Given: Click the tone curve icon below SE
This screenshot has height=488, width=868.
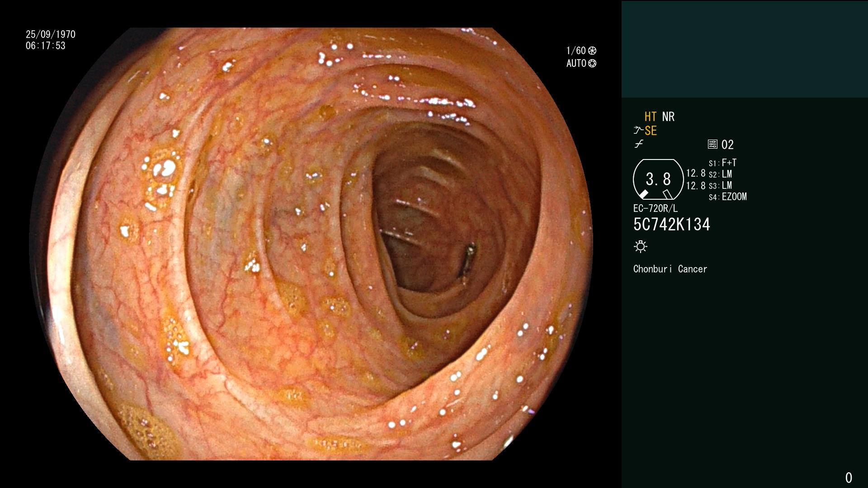Looking at the screenshot, I should click(x=639, y=144).
